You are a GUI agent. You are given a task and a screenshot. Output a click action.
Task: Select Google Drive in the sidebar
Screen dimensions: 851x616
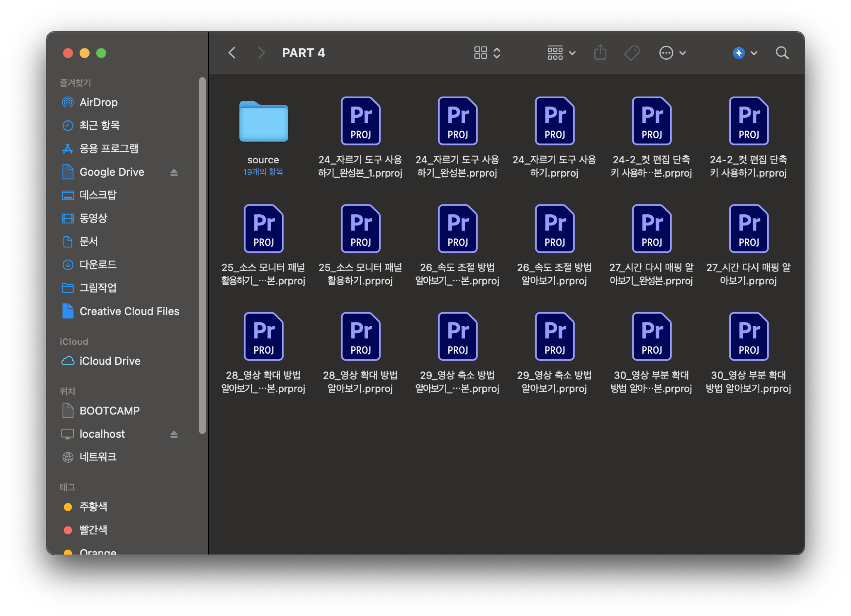(x=112, y=172)
